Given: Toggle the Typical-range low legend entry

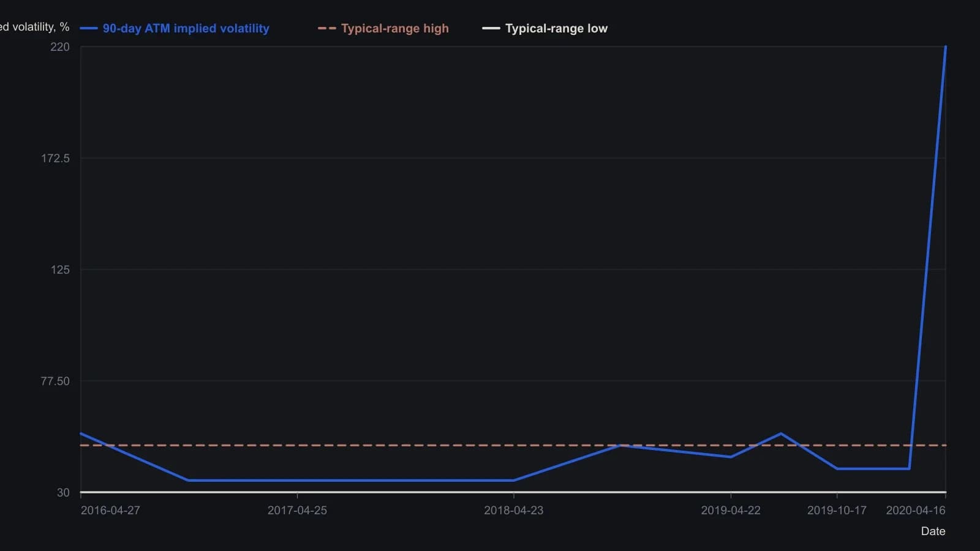Looking at the screenshot, I should [545, 28].
